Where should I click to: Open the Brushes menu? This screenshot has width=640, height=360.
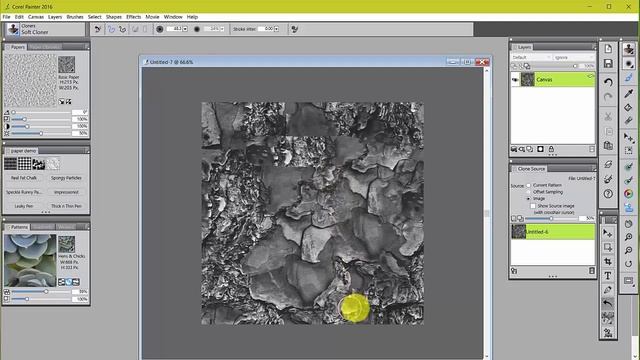pyautogui.click(x=75, y=17)
